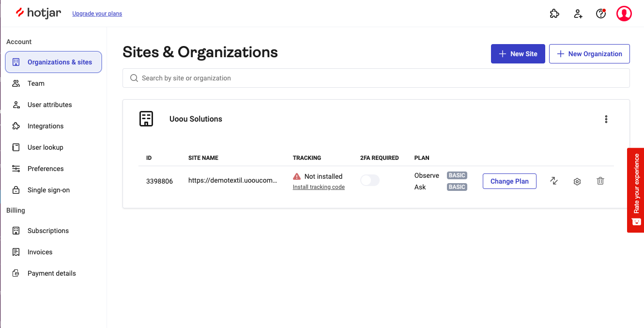This screenshot has width=644, height=328.
Task: Go to Preferences
Action: pyautogui.click(x=53, y=169)
